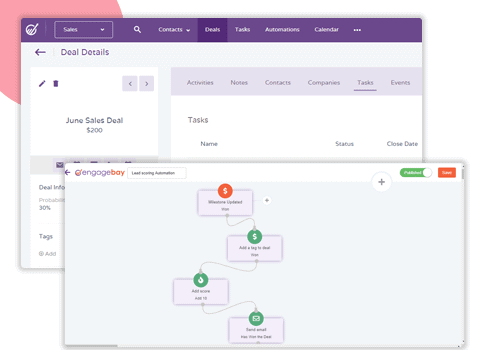487x364 pixels.
Task: Click green dollar icon on Add tag node
Action: (255, 237)
